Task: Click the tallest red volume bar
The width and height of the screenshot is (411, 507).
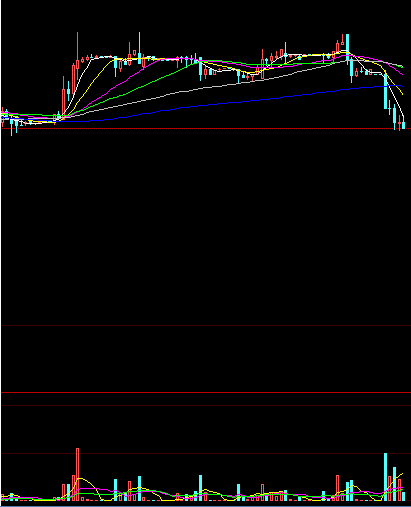Action: [77, 474]
